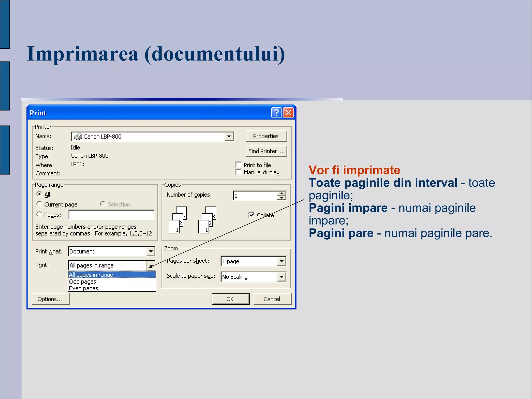Choose All pages in range from list

click(112, 275)
